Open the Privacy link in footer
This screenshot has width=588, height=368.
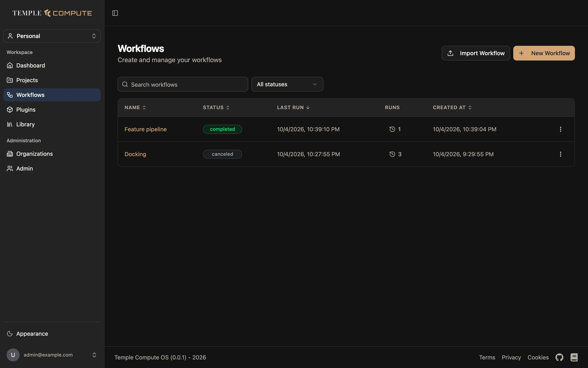tap(511, 357)
